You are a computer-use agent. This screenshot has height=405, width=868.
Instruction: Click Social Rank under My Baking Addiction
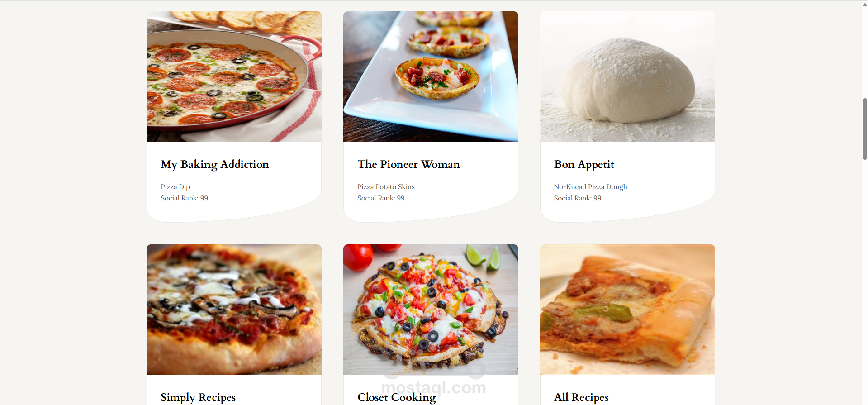(184, 198)
